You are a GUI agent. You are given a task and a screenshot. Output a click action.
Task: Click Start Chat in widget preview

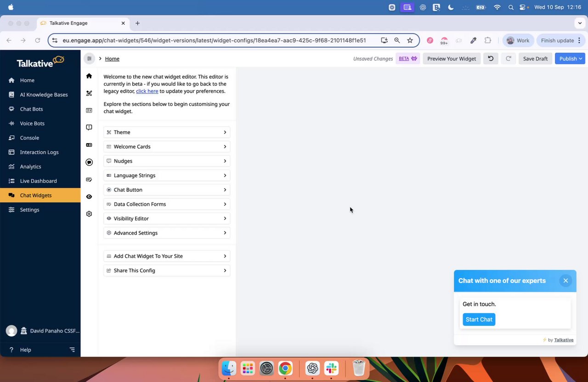point(479,320)
